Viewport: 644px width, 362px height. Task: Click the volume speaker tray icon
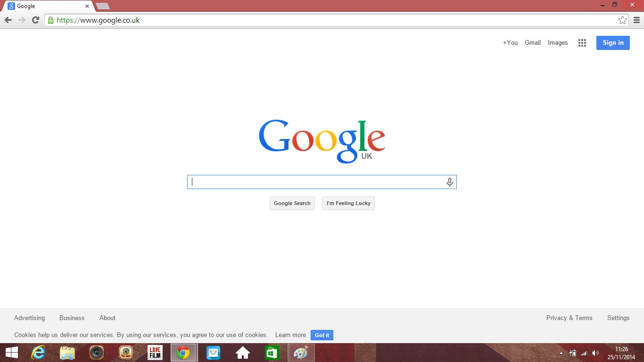click(x=595, y=353)
